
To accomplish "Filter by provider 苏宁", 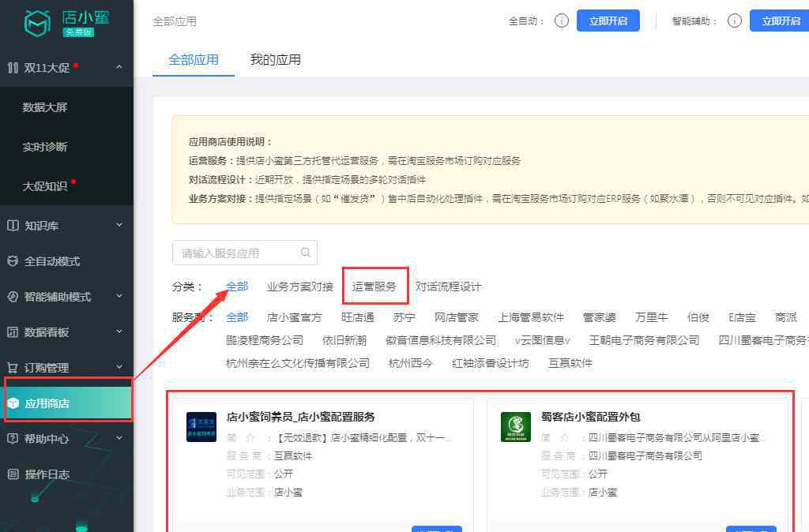I will (404, 317).
